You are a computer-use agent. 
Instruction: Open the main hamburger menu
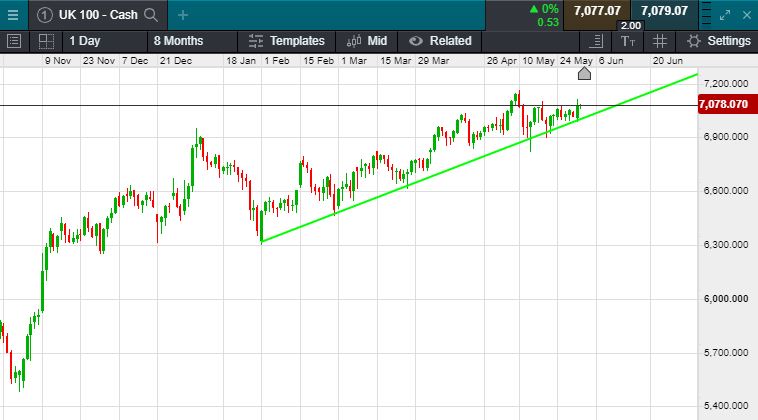point(12,14)
